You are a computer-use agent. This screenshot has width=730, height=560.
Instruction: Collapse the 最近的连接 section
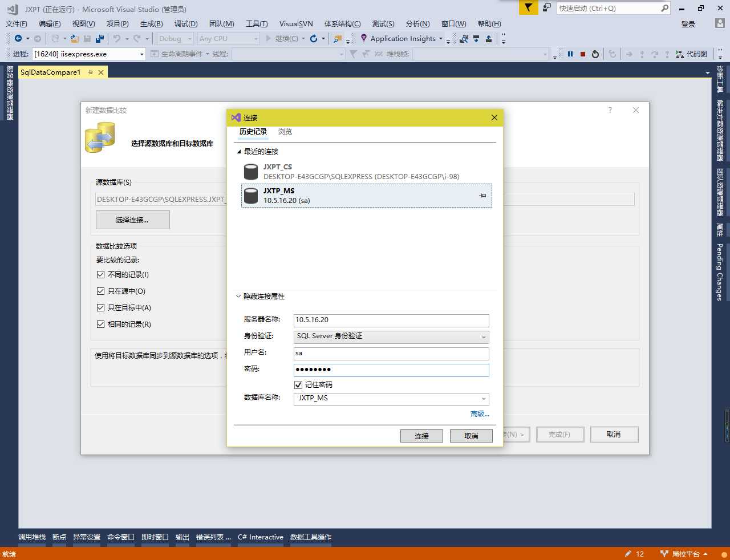[239, 152]
